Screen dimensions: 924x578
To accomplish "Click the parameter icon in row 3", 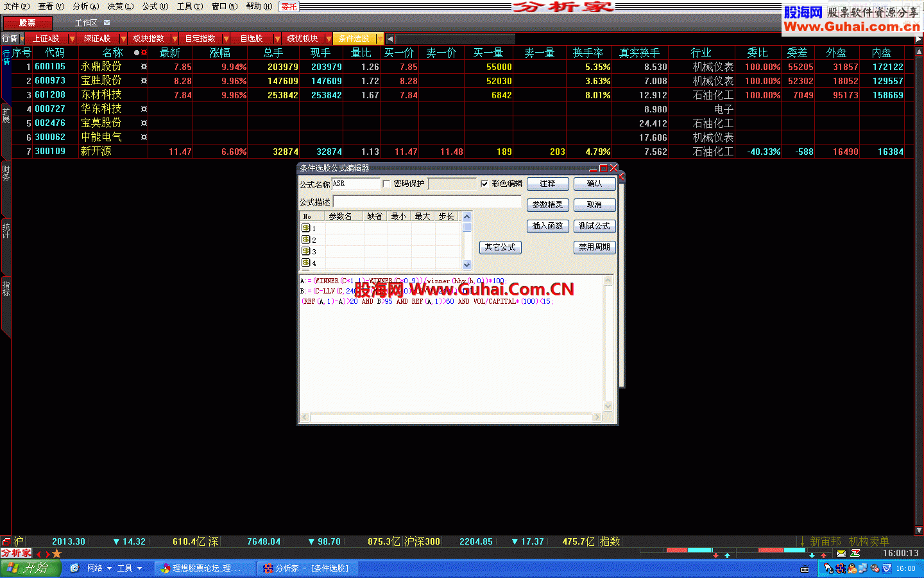I will (306, 251).
